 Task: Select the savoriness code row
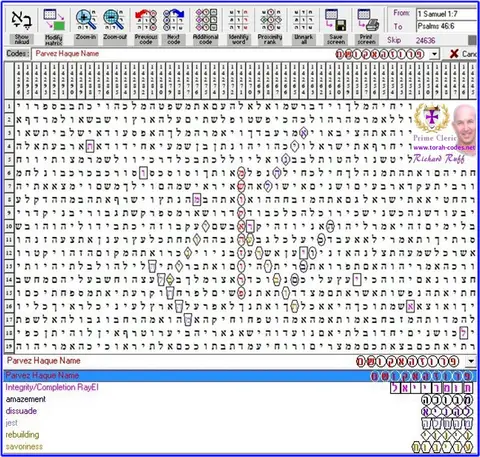pos(240,447)
